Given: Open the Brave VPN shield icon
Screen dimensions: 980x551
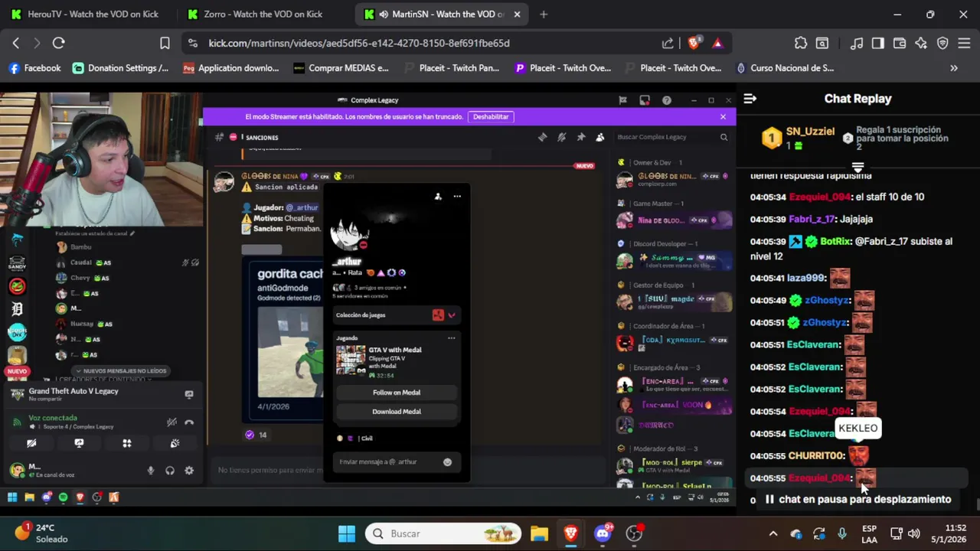Looking at the screenshot, I should 942,44.
